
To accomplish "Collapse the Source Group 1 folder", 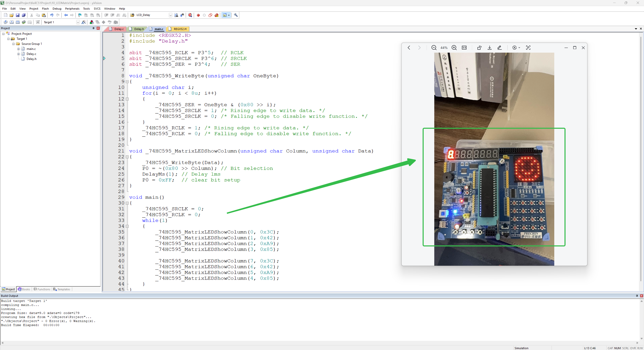I will pyautogui.click(x=13, y=44).
